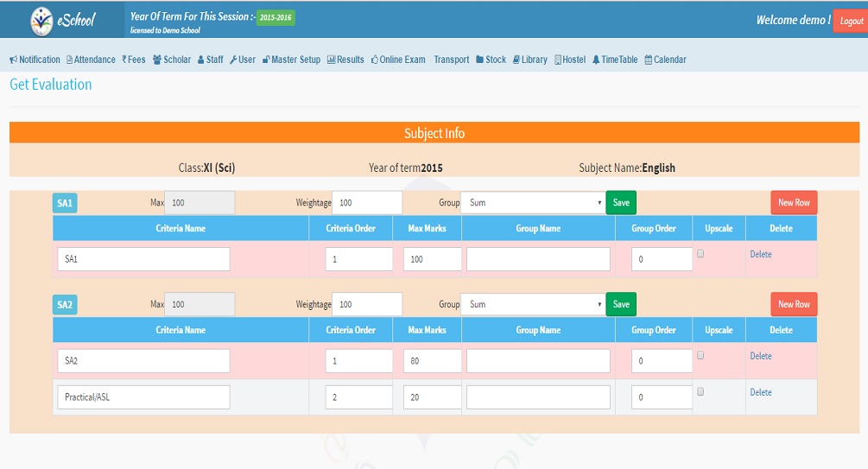Screen dimensions: 868x469
Task: Click the Library book icon
Action: [516, 60]
